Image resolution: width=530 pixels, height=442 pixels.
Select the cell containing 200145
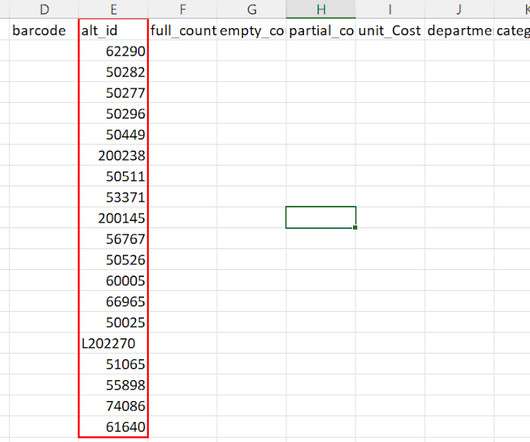(x=113, y=218)
